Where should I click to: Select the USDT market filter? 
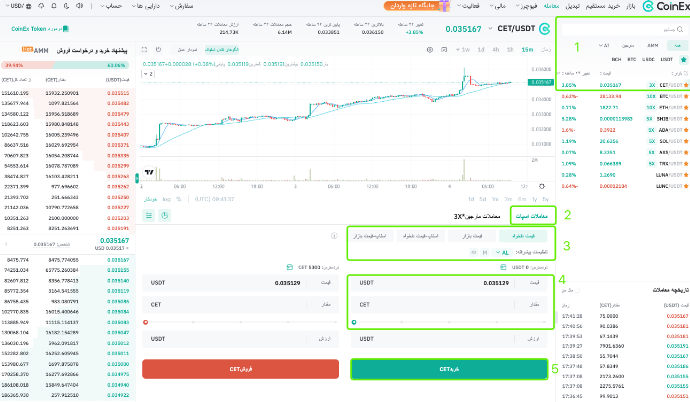(666, 59)
